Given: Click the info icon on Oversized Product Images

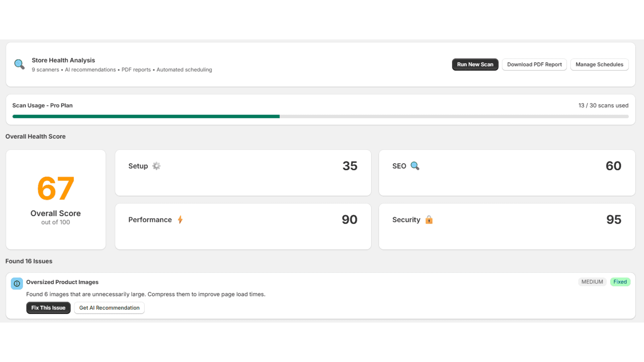Looking at the screenshot, I should (17, 283).
